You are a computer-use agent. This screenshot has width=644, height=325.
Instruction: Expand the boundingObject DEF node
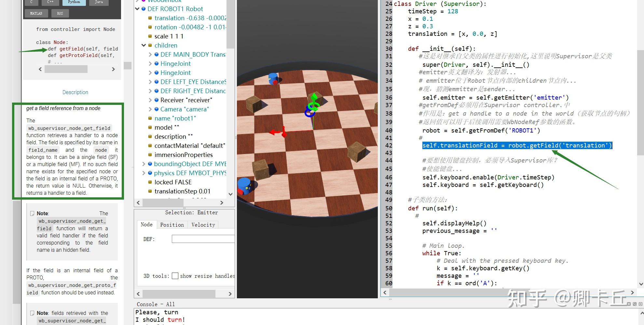point(144,164)
